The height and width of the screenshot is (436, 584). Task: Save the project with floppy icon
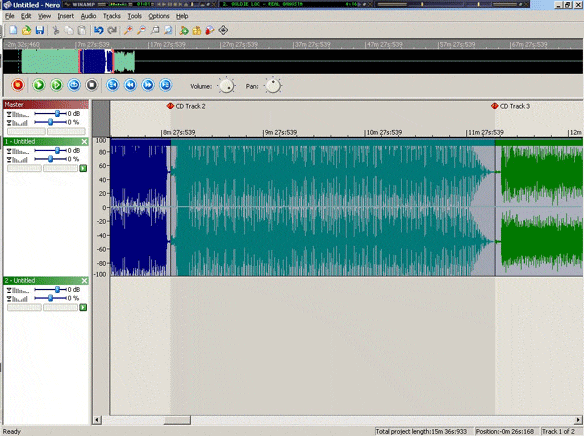pos(40,30)
